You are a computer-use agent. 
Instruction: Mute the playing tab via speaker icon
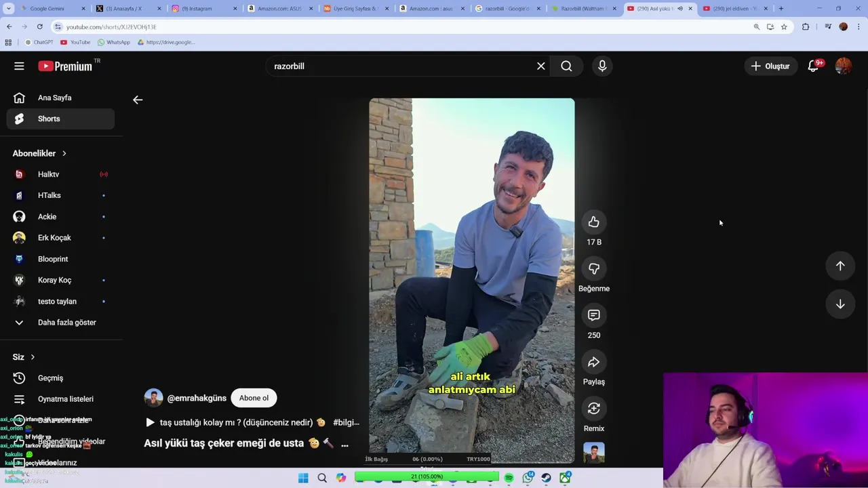679,9
